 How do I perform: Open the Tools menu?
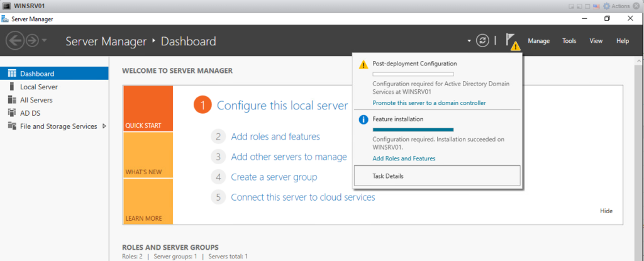pyautogui.click(x=569, y=41)
